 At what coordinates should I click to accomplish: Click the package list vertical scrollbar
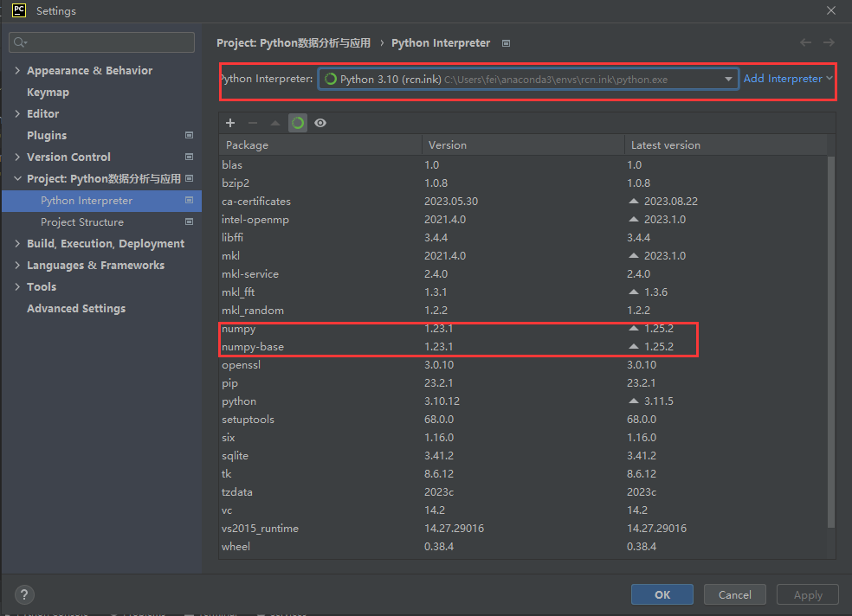click(x=830, y=342)
